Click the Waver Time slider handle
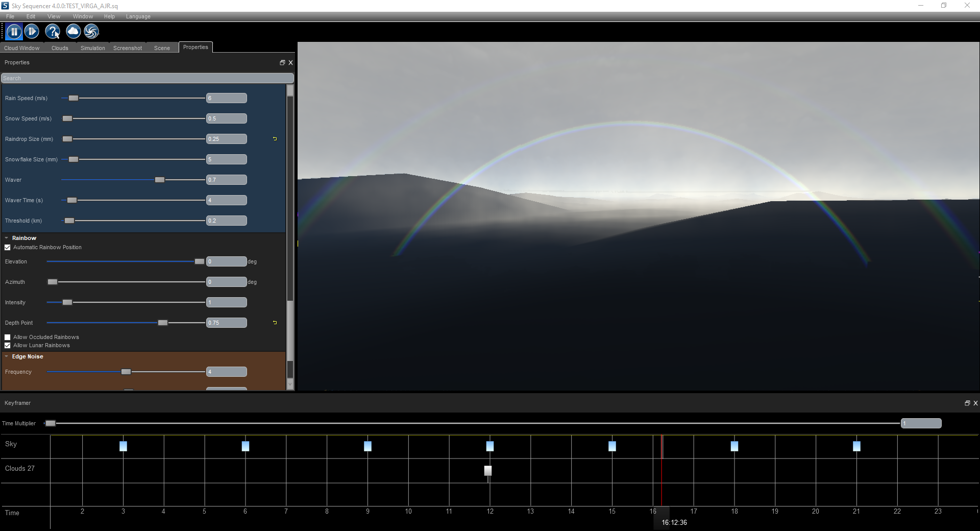 pos(72,200)
